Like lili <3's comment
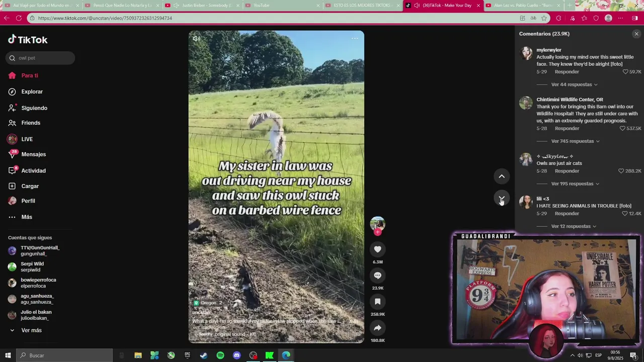This screenshot has height=362, width=644. 625,214
